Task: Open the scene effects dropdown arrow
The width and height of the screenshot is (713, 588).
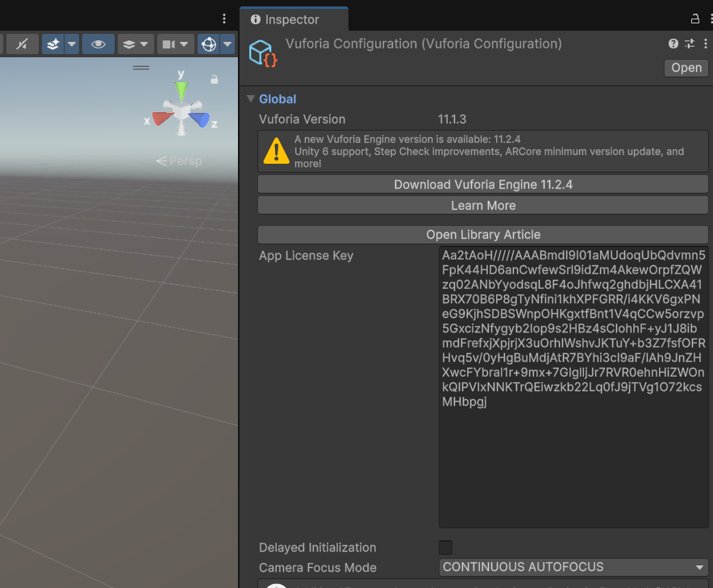Action: point(72,44)
